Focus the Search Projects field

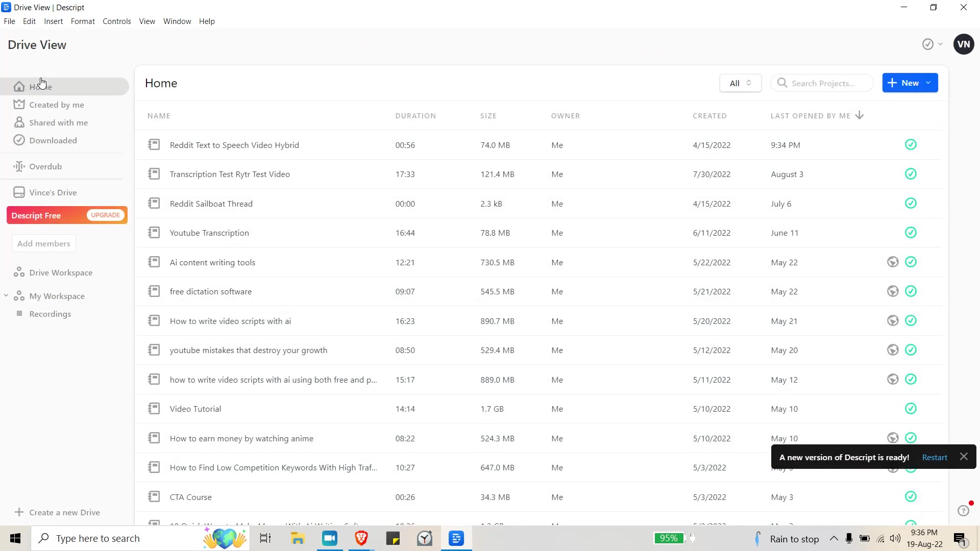click(822, 83)
